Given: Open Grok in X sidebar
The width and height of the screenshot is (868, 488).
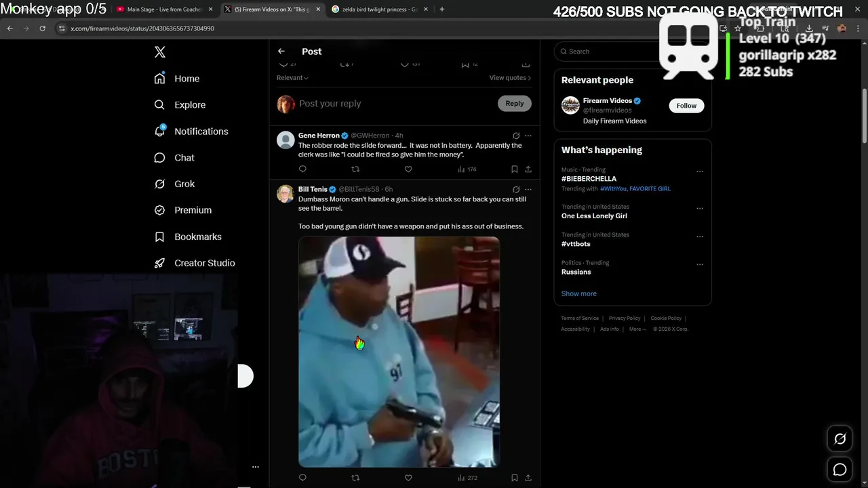Looking at the screenshot, I should coord(174,184).
